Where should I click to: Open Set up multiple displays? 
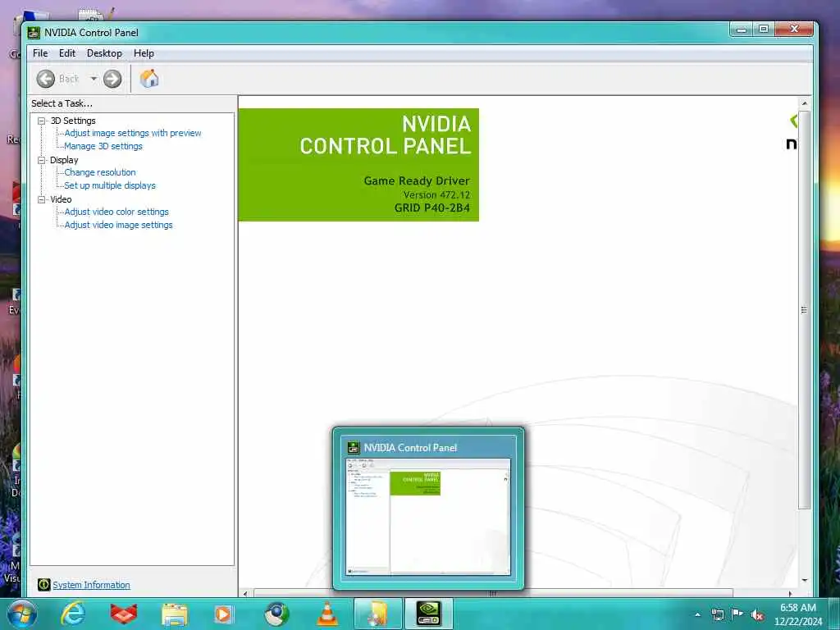pyautogui.click(x=110, y=185)
